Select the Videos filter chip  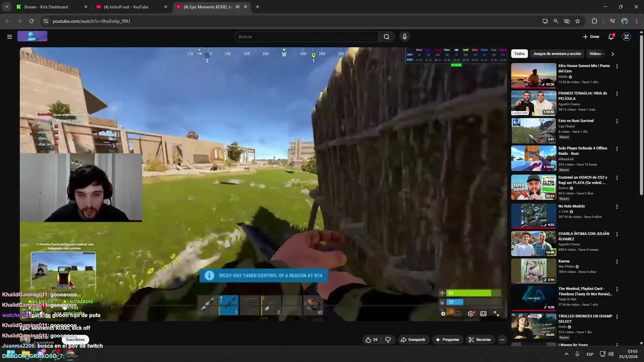(596, 54)
